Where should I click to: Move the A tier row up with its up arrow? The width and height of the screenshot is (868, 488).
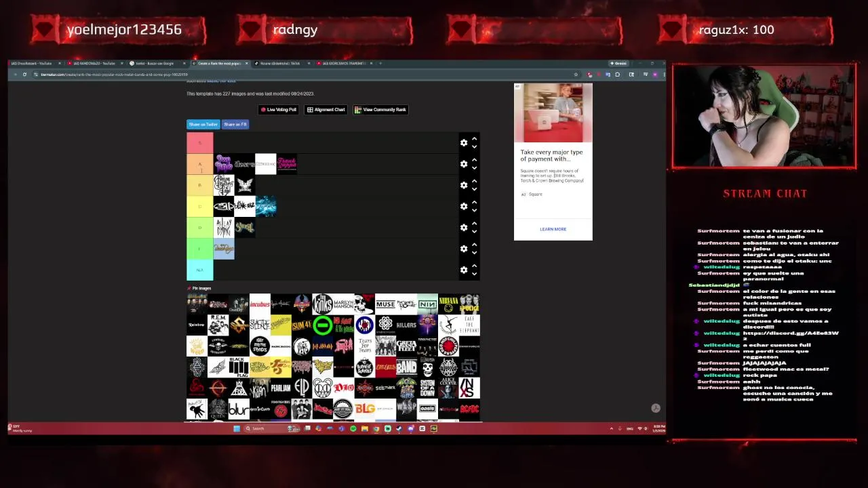click(475, 160)
